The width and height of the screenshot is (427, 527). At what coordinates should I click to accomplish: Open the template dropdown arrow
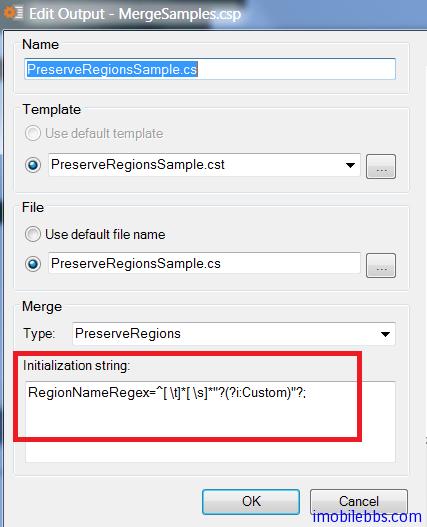pyautogui.click(x=350, y=165)
